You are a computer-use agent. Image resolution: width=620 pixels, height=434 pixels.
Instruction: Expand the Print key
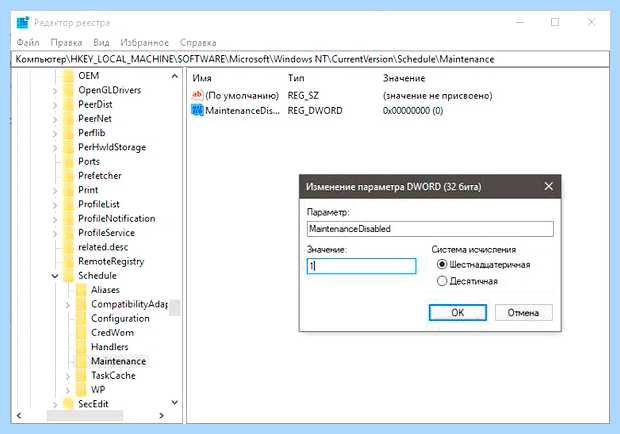55,190
